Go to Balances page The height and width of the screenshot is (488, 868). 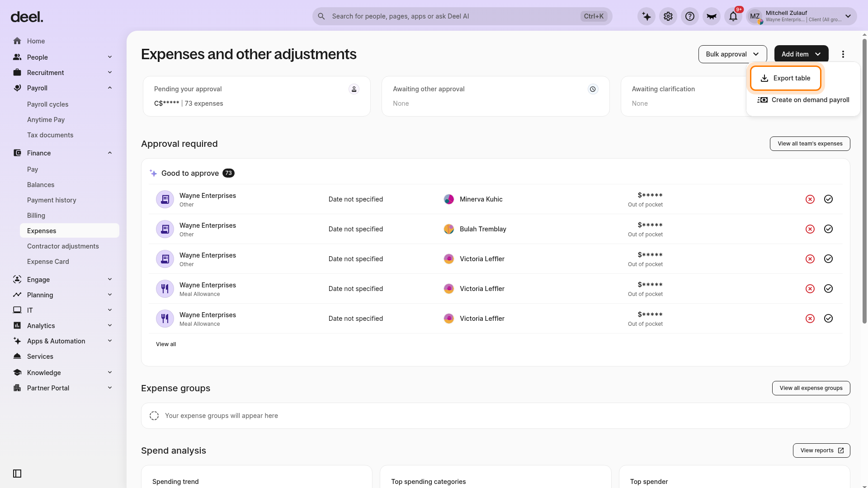41,185
